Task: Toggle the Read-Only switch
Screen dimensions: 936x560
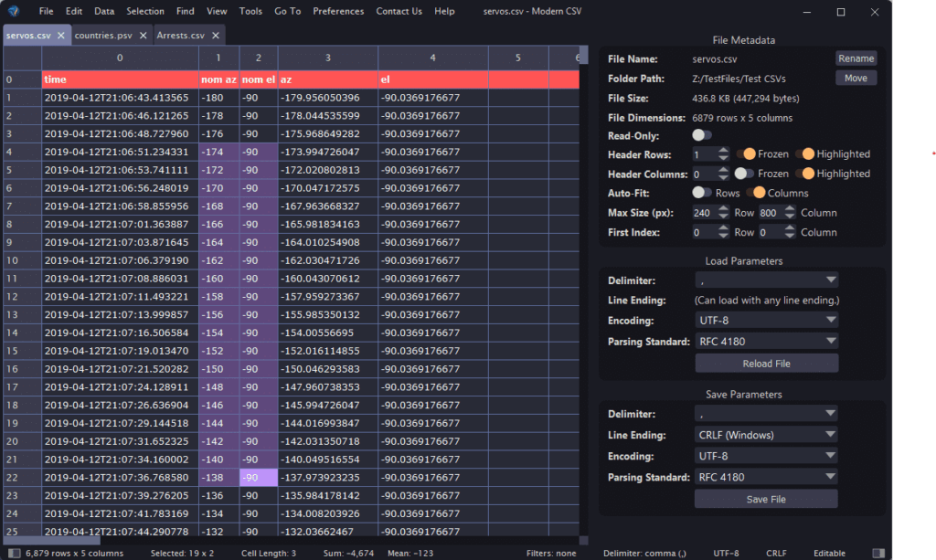Action: pos(701,135)
